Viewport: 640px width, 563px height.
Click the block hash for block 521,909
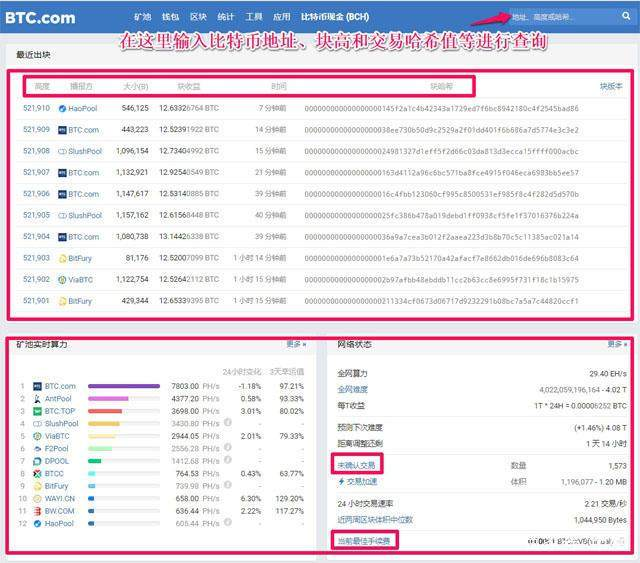(441, 130)
